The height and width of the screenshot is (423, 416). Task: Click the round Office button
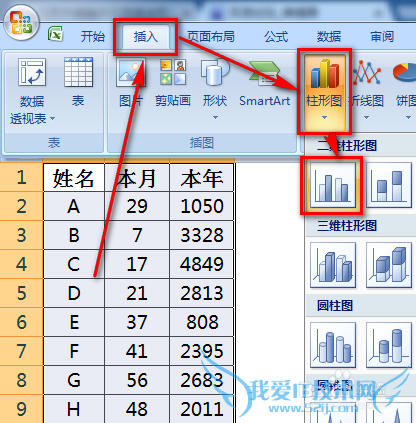(x=22, y=22)
